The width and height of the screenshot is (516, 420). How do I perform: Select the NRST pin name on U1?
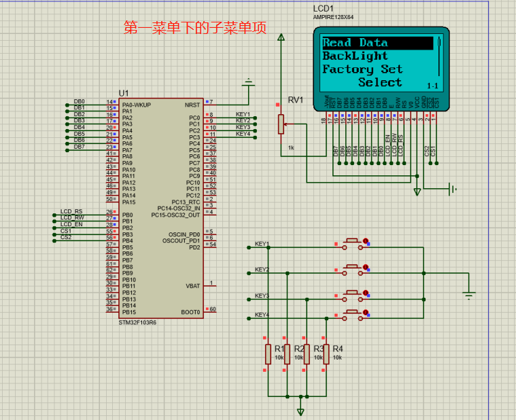click(192, 105)
